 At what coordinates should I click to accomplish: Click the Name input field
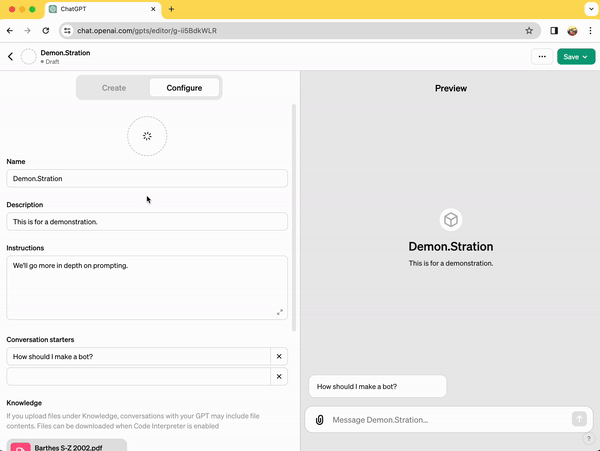point(147,179)
